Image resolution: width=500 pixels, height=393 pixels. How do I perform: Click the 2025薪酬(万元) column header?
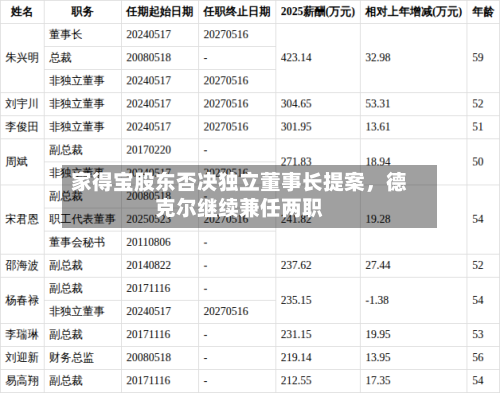click(x=318, y=12)
